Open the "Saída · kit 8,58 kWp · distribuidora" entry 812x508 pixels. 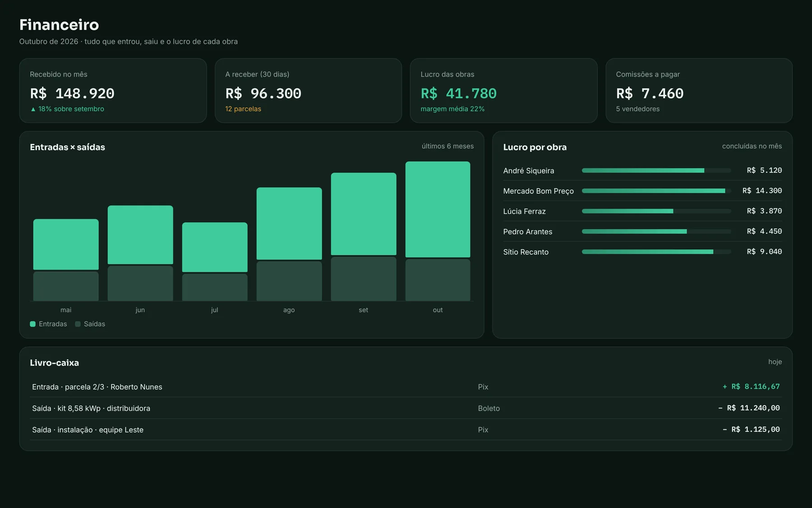[91, 408]
